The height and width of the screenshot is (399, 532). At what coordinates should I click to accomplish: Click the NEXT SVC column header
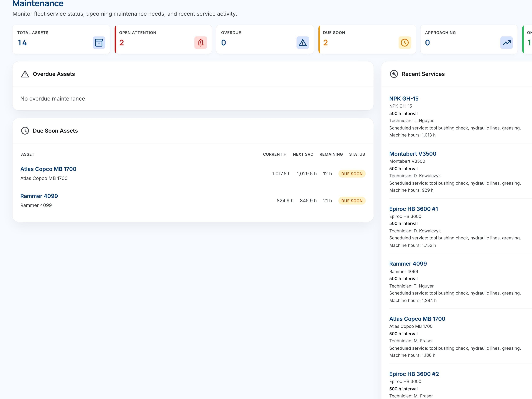[x=303, y=154]
